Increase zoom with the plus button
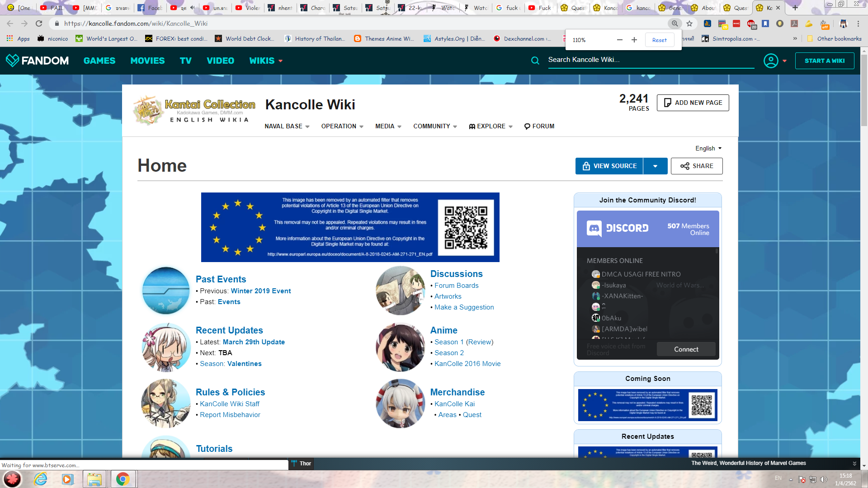 (634, 40)
